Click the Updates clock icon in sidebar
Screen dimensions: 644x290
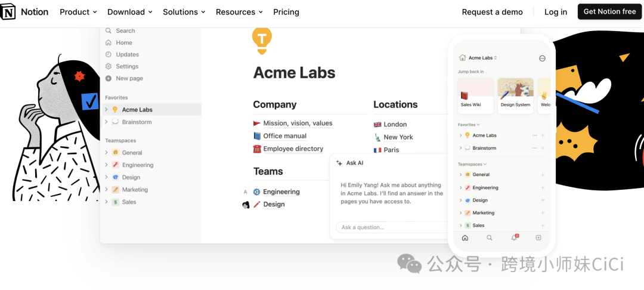[x=109, y=54]
